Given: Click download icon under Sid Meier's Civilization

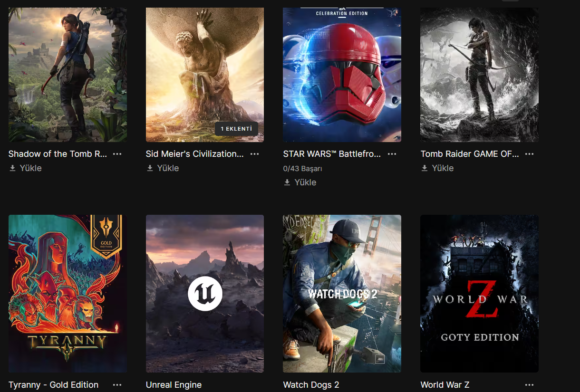Looking at the screenshot, I should point(150,168).
